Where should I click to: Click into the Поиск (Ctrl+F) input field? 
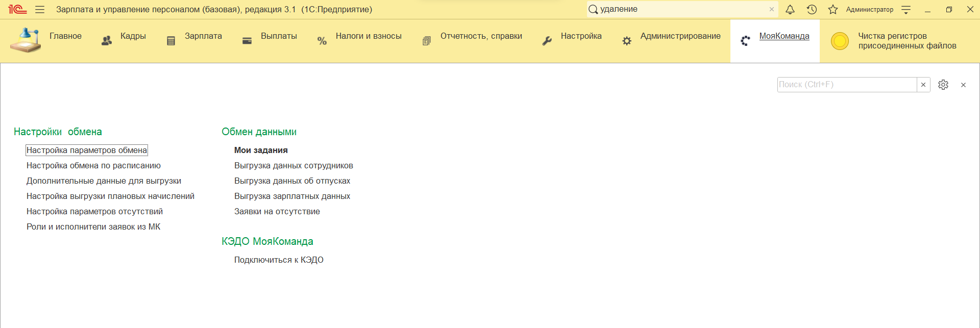(846, 85)
